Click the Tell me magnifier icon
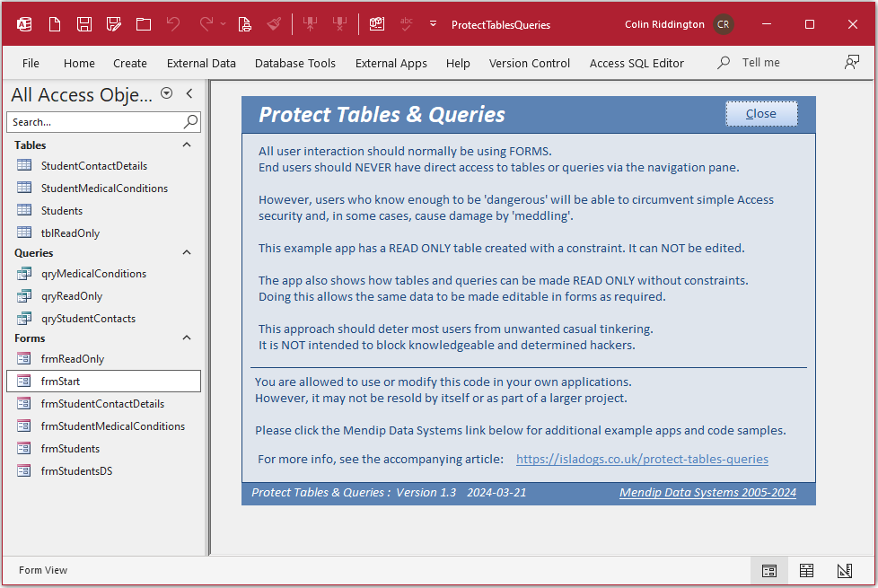The width and height of the screenshot is (878, 588). click(724, 62)
